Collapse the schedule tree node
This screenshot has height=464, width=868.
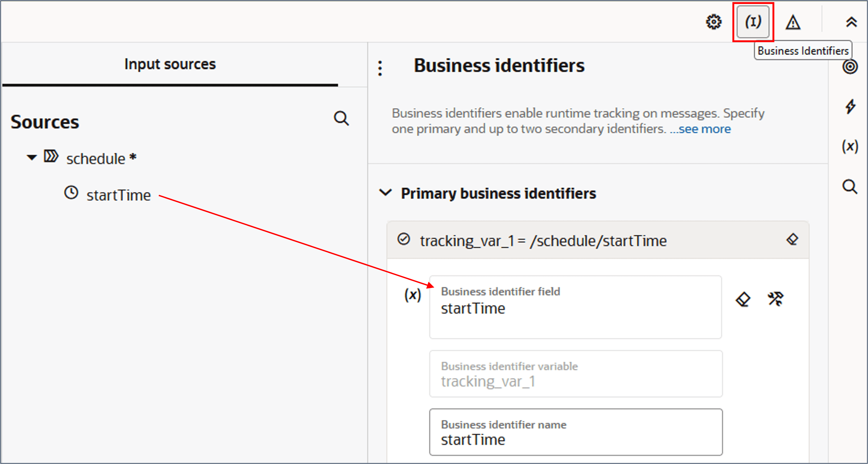point(32,157)
